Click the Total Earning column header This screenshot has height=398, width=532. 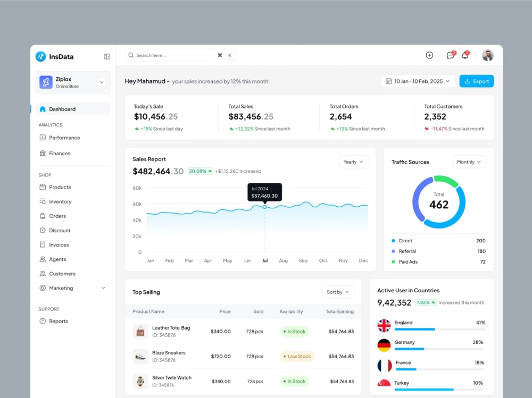pos(339,311)
